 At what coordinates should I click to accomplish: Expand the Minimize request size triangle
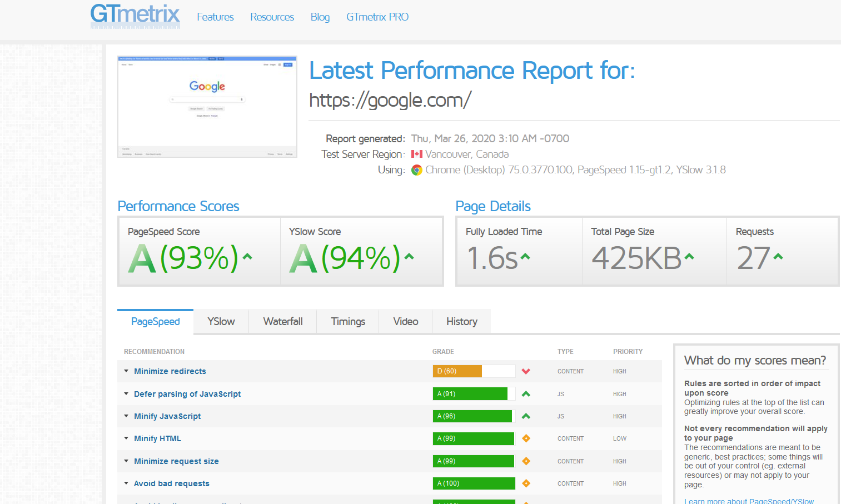(126, 461)
